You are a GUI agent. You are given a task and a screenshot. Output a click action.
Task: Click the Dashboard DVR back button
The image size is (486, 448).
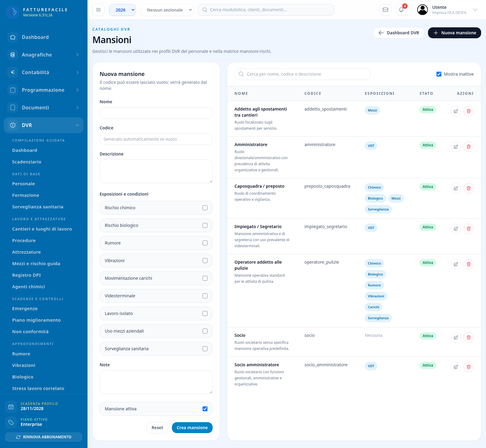[x=399, y=33]
